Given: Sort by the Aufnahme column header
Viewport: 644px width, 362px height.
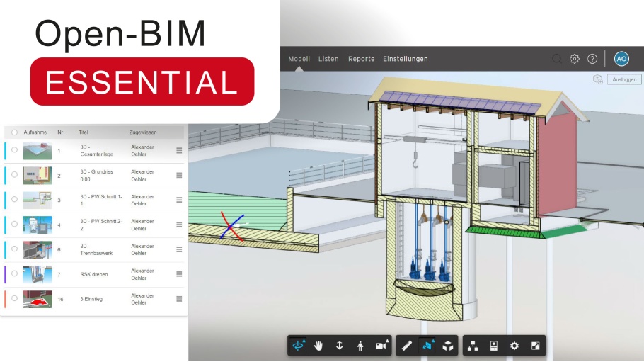Looking at the screenshot, I should (35, 132).
